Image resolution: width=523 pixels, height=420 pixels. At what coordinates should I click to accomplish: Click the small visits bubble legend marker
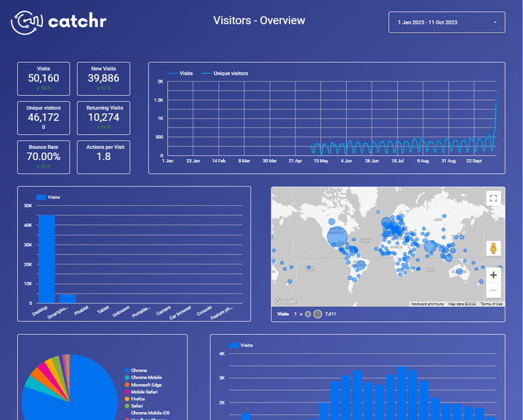pyautogui.click(x=302, y=313)
